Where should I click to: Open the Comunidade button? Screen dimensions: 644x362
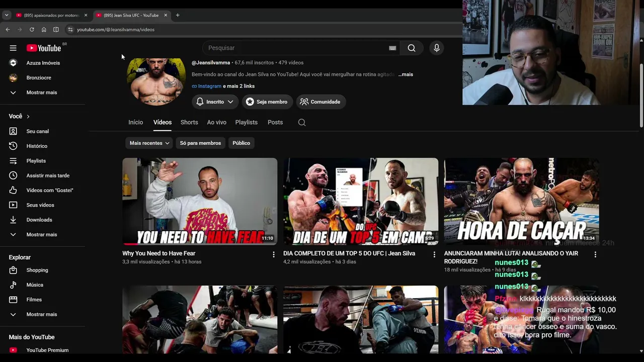(320, 102)
